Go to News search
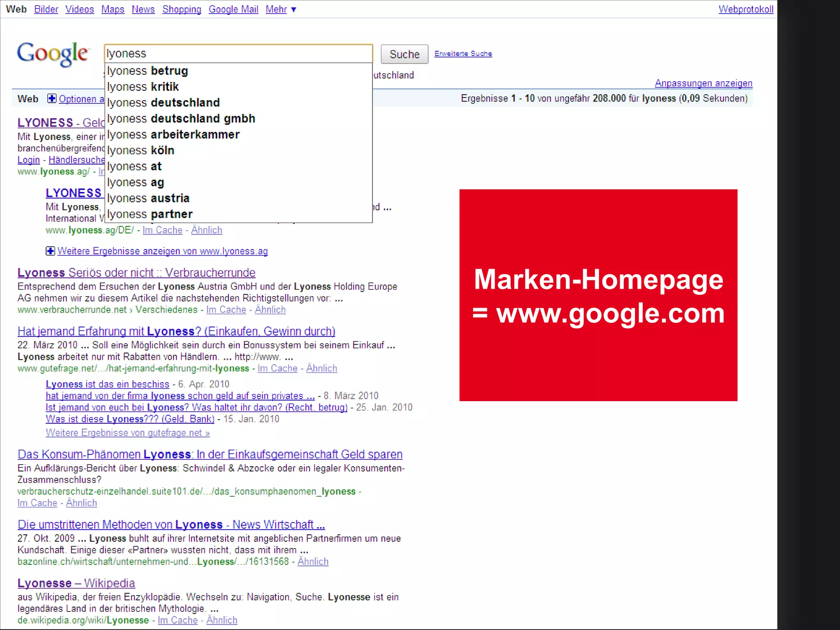 tap(143, 9)
